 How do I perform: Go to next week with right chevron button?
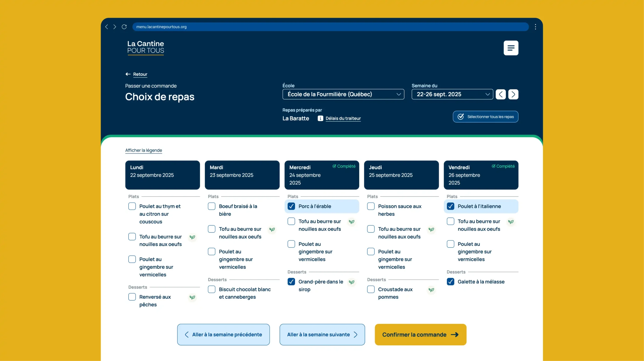pos(513,94)
